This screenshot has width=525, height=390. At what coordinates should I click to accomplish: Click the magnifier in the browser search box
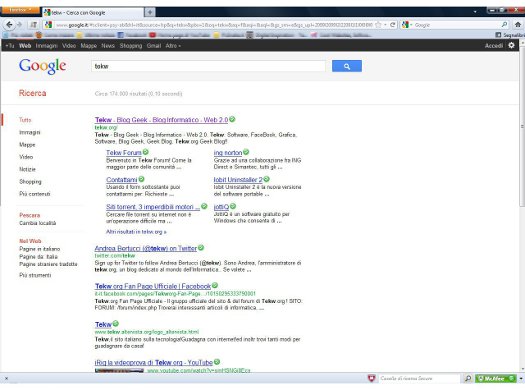[504, 25]
